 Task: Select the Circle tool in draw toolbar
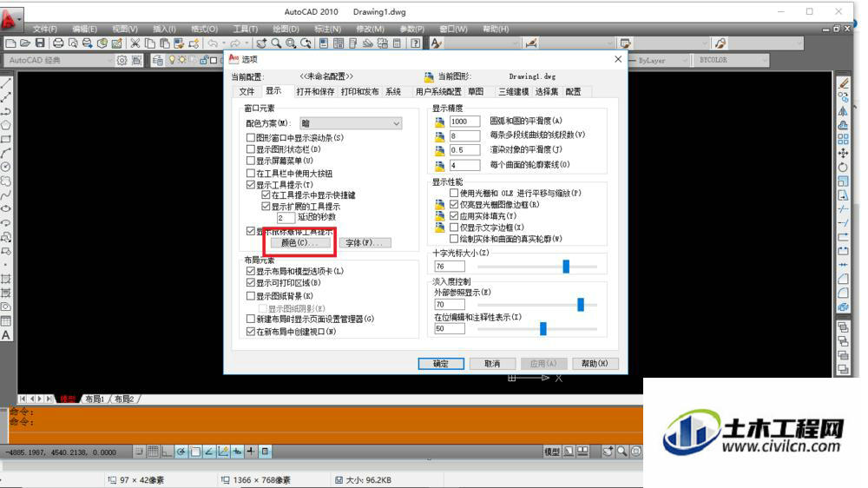click(x=6, y=167)
